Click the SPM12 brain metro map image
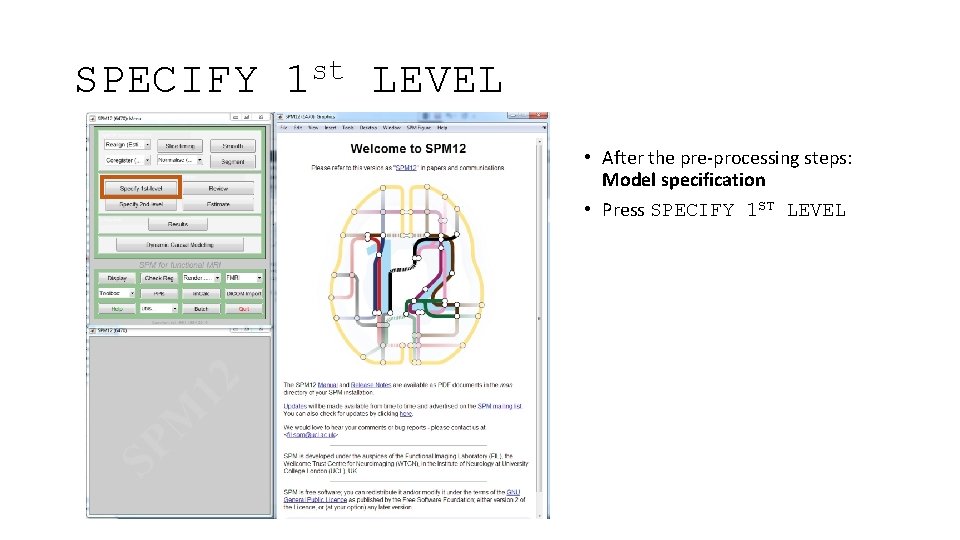This screenshot has height=540, width=960. tap(407, 274)
